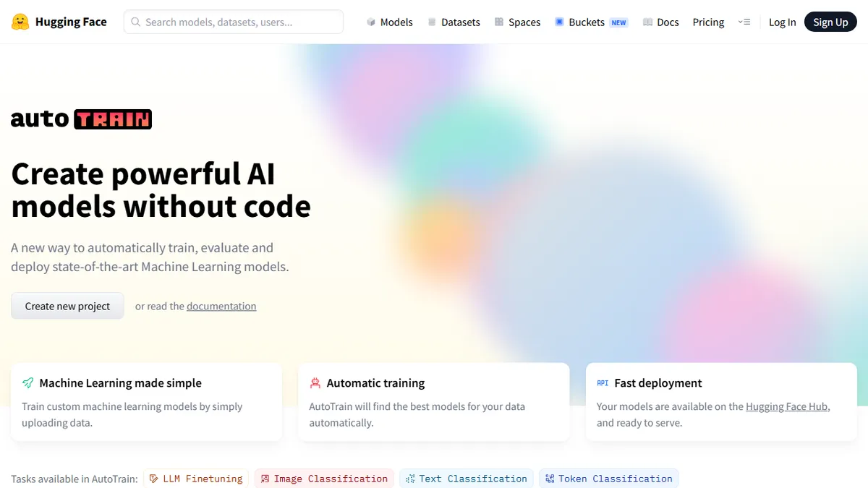Screen dimensions: 868x488
Task: Click the 'Tasks available in AutoTrain:' label
Action: coord(75,479)
